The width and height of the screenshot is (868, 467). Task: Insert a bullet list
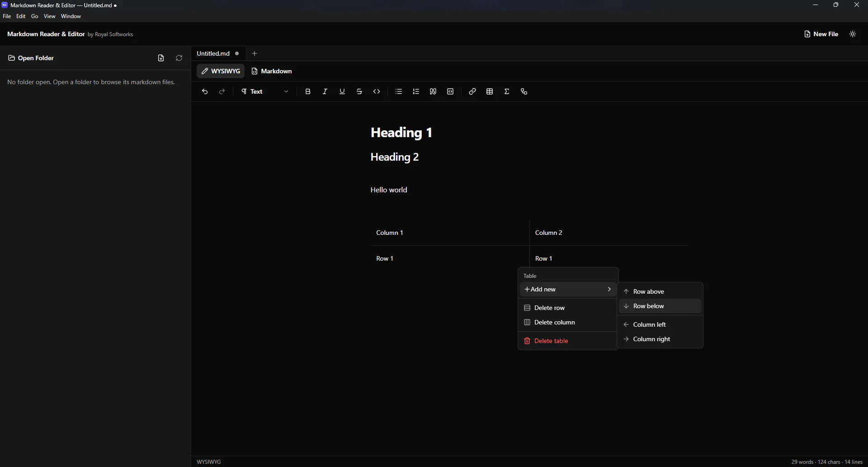coord(399,91)
